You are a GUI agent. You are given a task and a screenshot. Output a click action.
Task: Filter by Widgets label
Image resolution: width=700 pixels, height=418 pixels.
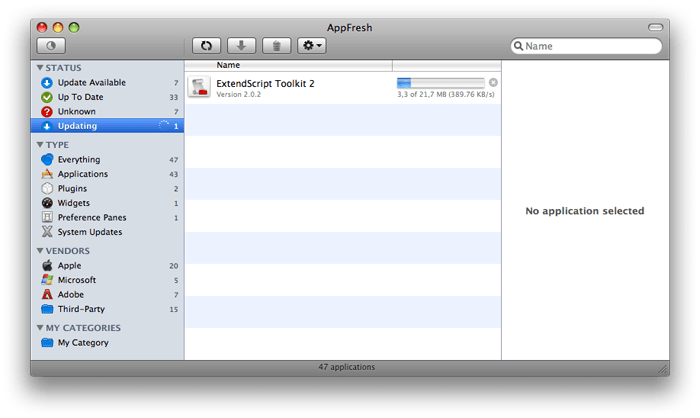point(74,203)
